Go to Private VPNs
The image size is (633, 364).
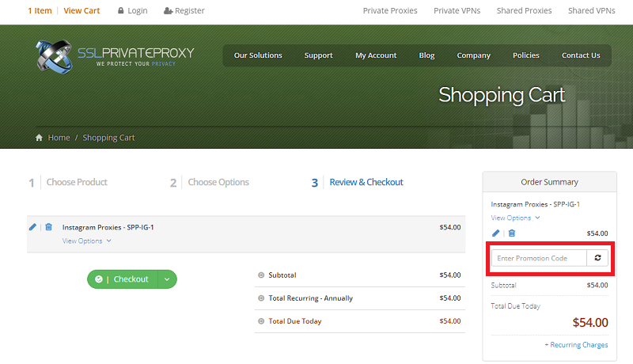point(457,10)
